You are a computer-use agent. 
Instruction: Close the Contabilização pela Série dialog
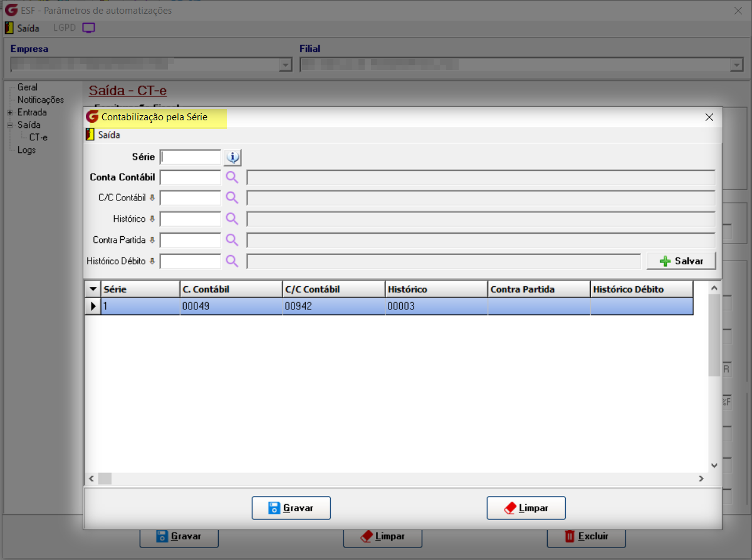[x=709, y=117]
